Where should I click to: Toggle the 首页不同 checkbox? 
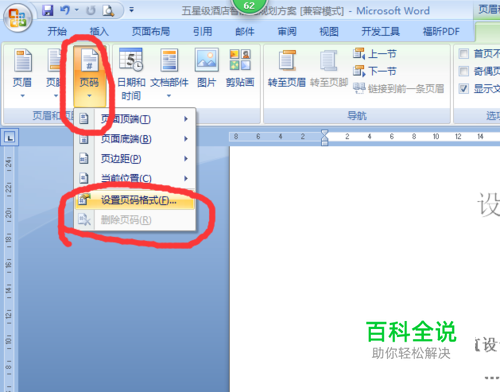coord(464,53)
